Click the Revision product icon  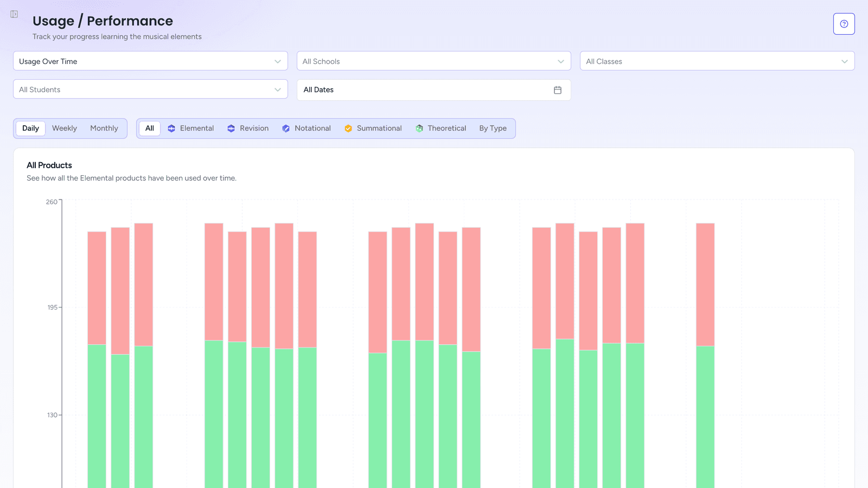click(231, 129)
